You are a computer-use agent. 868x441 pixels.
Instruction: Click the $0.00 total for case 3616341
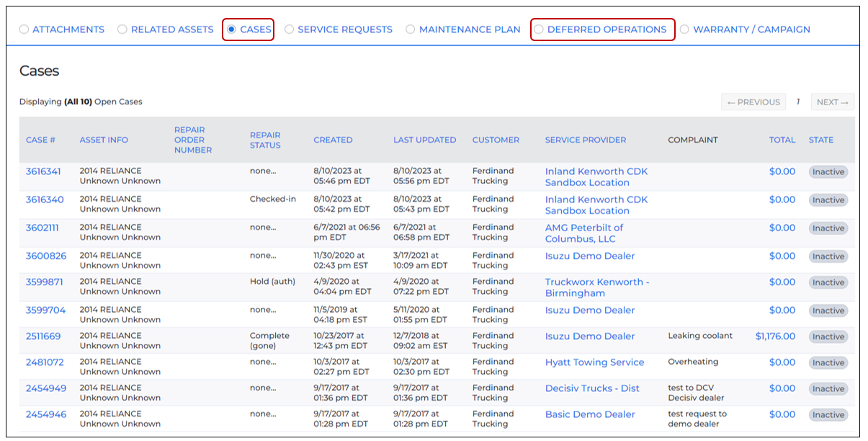(782, 171)
